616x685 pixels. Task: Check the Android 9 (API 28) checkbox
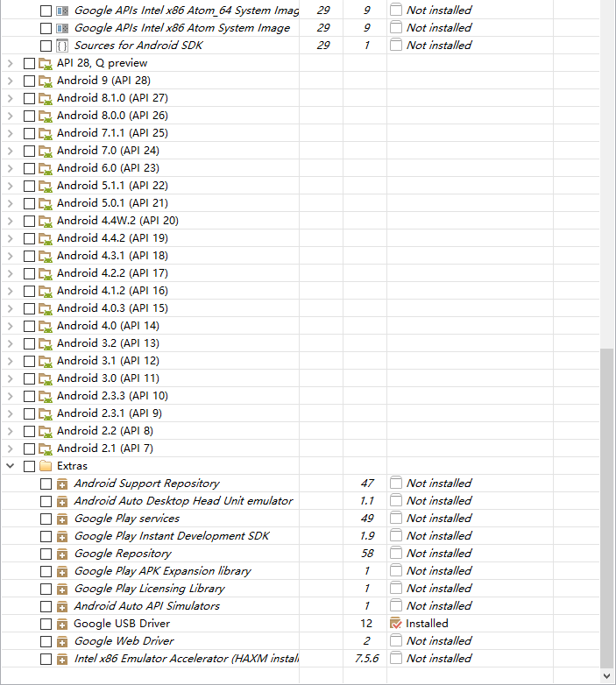click(29, 81)
